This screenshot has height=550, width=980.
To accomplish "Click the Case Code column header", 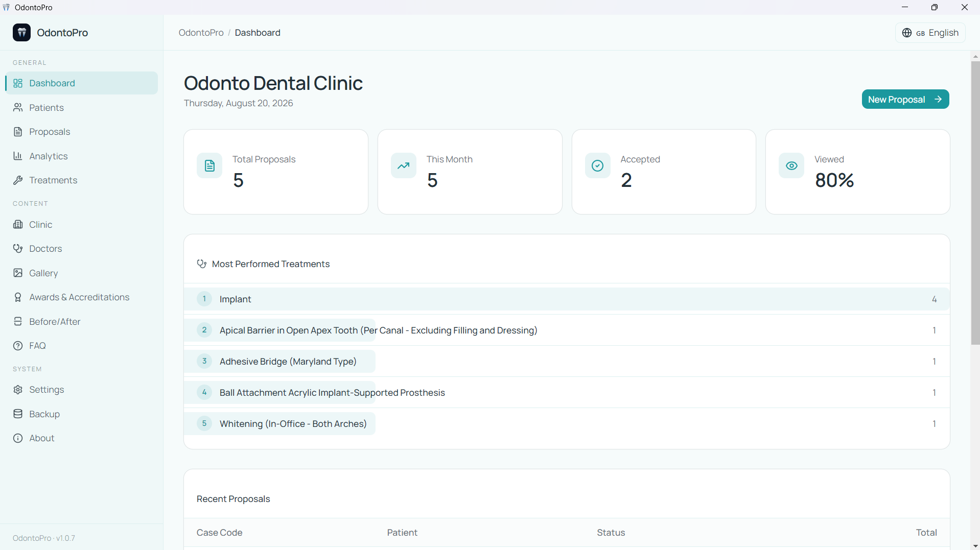I will [x=220, y=533].
